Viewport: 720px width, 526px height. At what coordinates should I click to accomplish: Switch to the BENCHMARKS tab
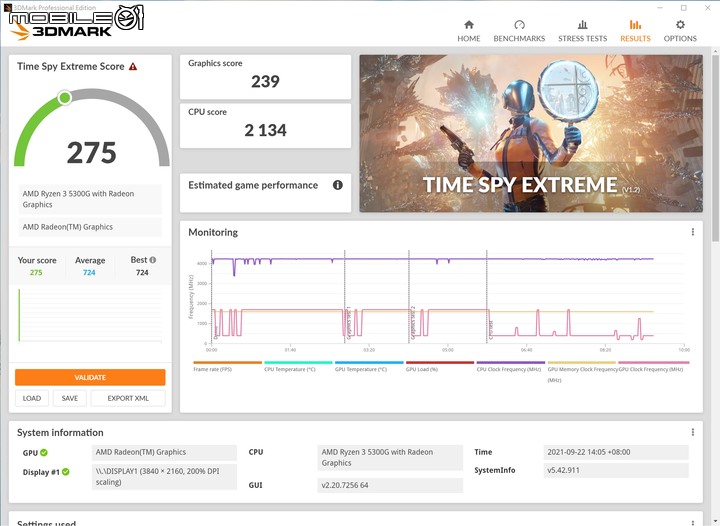[519, 31]
